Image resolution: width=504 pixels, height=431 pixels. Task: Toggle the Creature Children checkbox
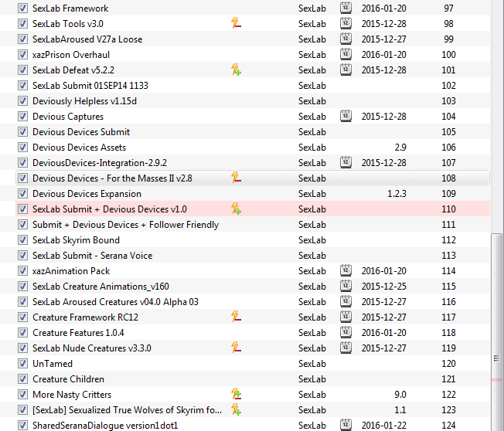click(x=22, y=379)
